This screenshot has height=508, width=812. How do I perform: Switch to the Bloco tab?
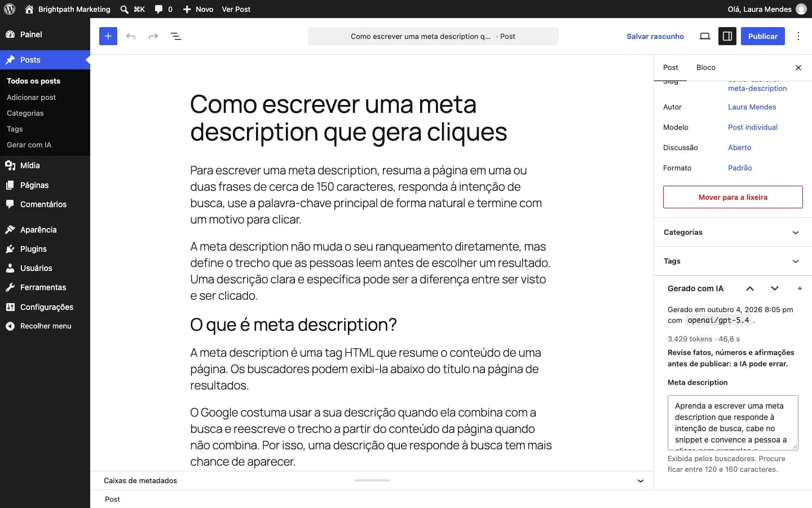point(706,68)
